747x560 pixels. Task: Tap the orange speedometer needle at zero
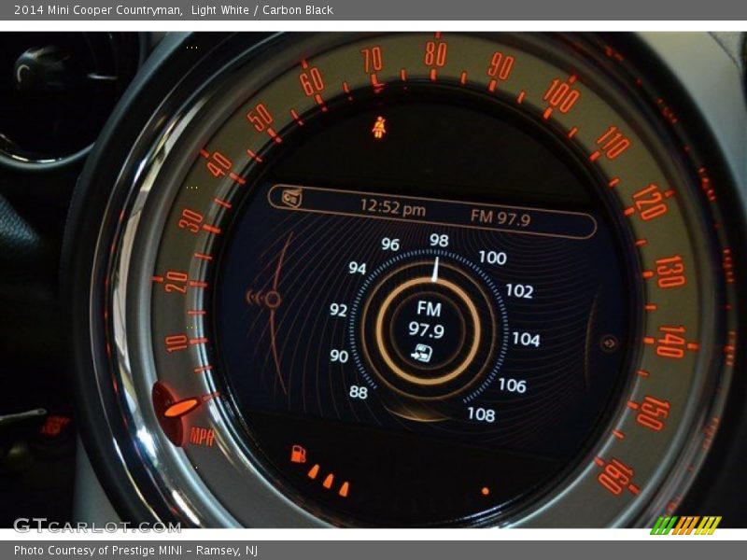click(181, 407)
